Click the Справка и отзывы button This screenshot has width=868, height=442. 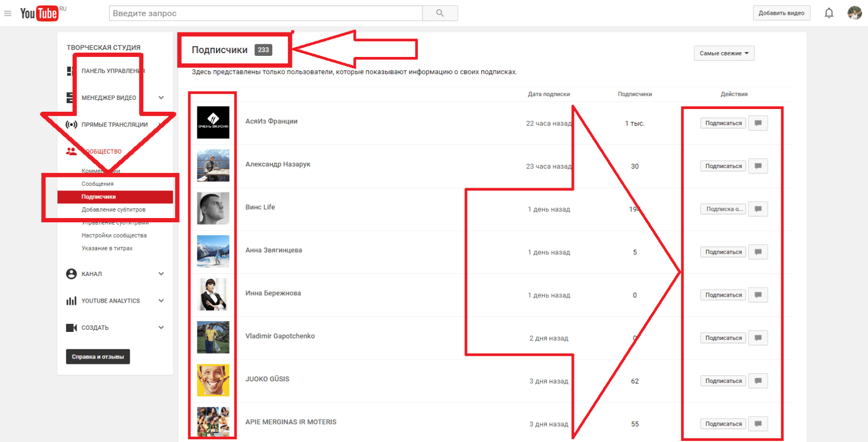click(98, 356)
